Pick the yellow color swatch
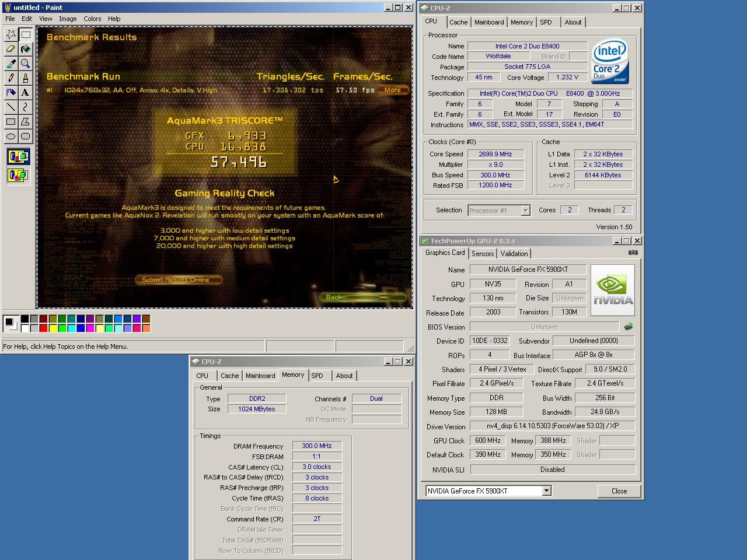The image size is (747, 560). (53, 328)
